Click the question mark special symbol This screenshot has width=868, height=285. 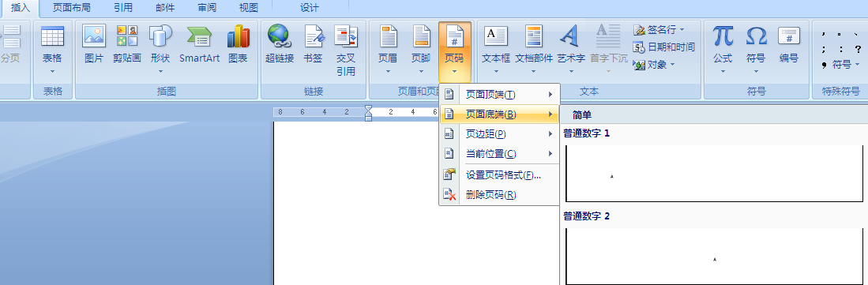(x=858, y=49)
